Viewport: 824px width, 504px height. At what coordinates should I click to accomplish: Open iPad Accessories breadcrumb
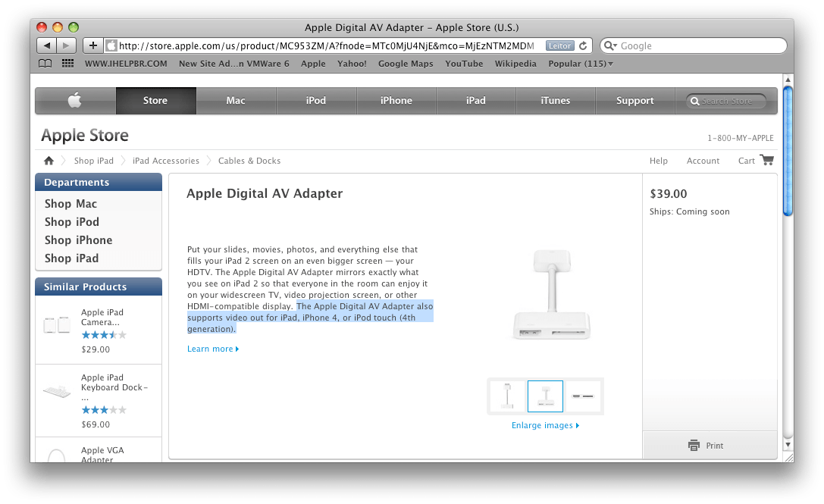[166, 161]
